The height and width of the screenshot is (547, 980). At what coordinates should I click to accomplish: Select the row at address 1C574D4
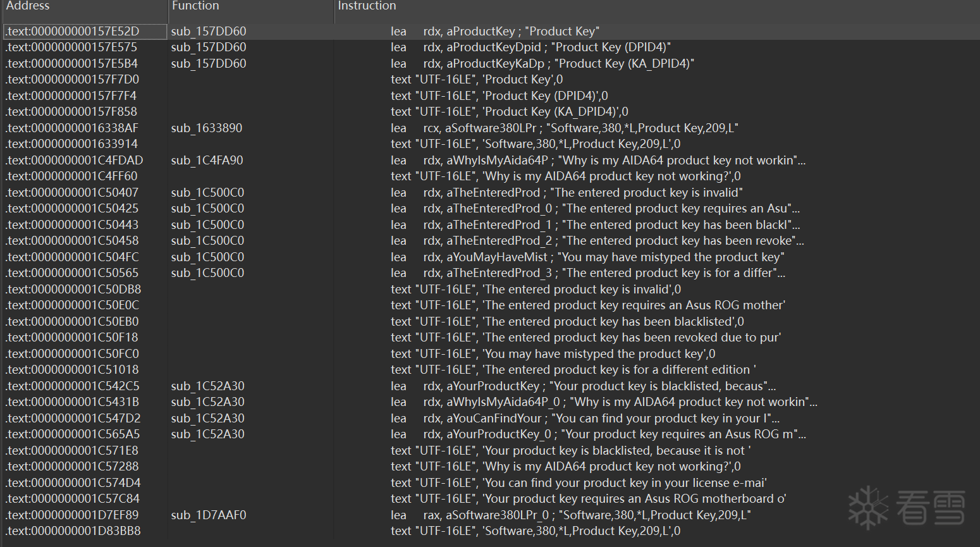73,482
